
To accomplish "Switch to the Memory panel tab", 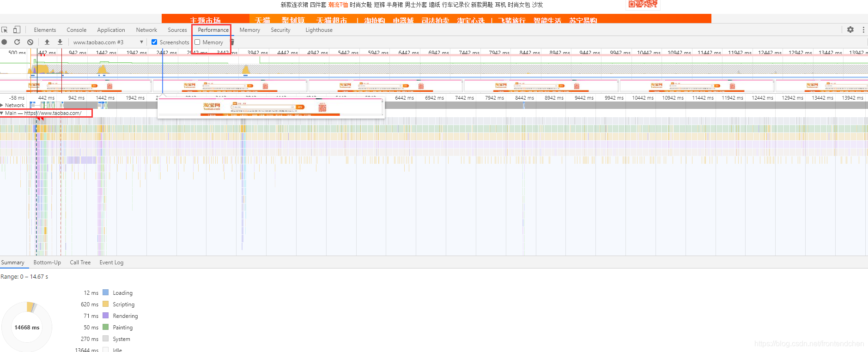I will tap(249, 30).
